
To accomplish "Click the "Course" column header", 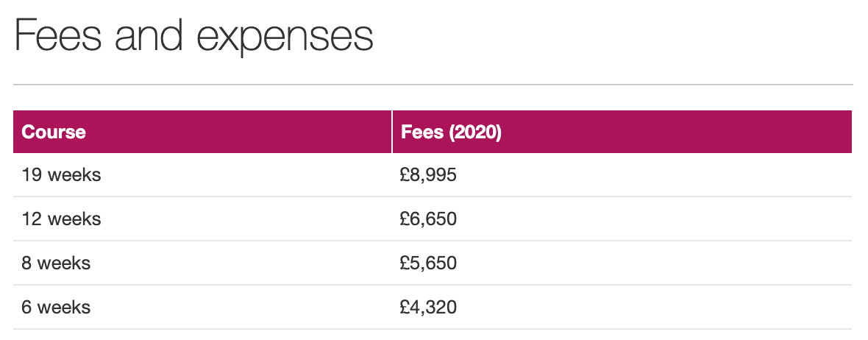I will coord(54,132).
